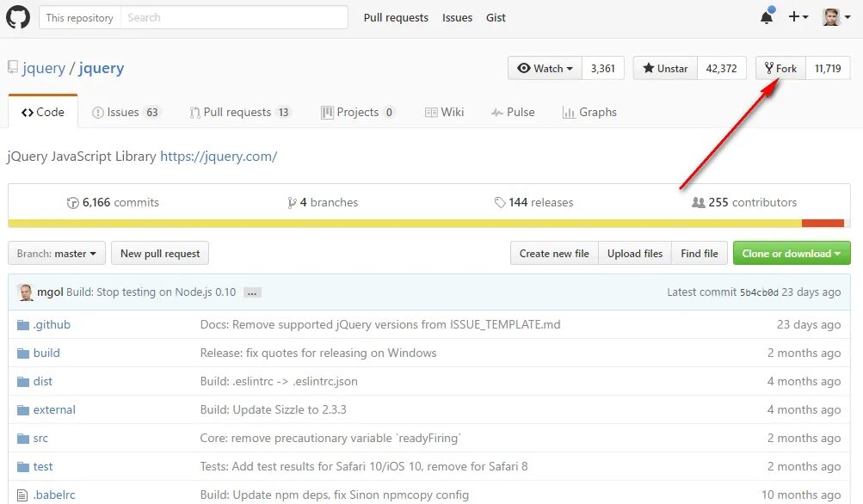Open the build folder

[46, 353]
